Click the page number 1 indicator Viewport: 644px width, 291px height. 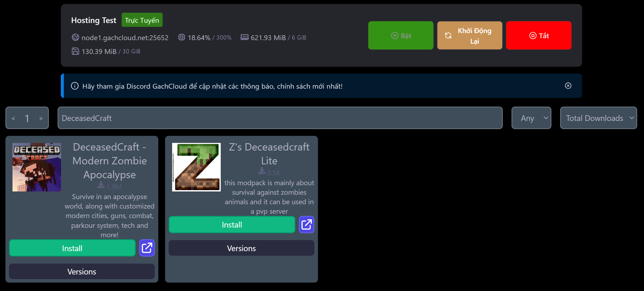27,118
